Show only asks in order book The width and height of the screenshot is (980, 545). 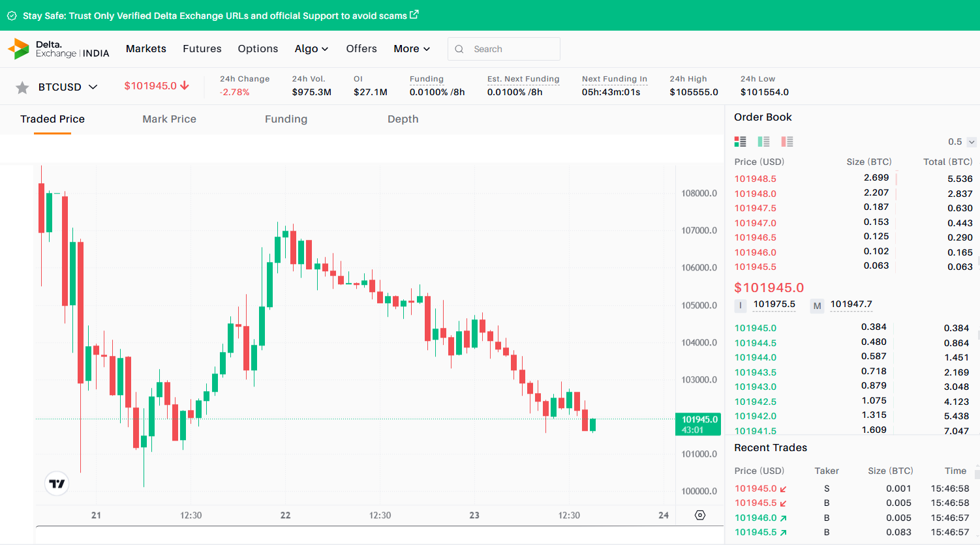tap(787, 141)
